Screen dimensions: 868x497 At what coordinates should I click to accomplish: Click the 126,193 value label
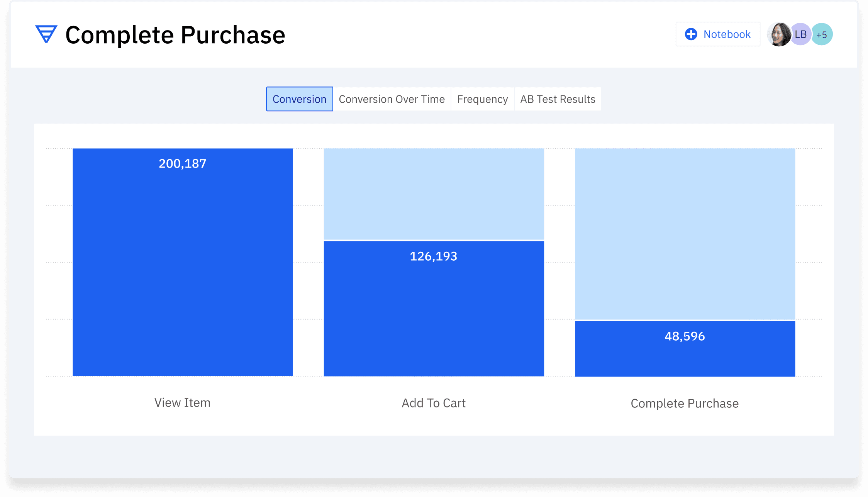coord(433,256)
